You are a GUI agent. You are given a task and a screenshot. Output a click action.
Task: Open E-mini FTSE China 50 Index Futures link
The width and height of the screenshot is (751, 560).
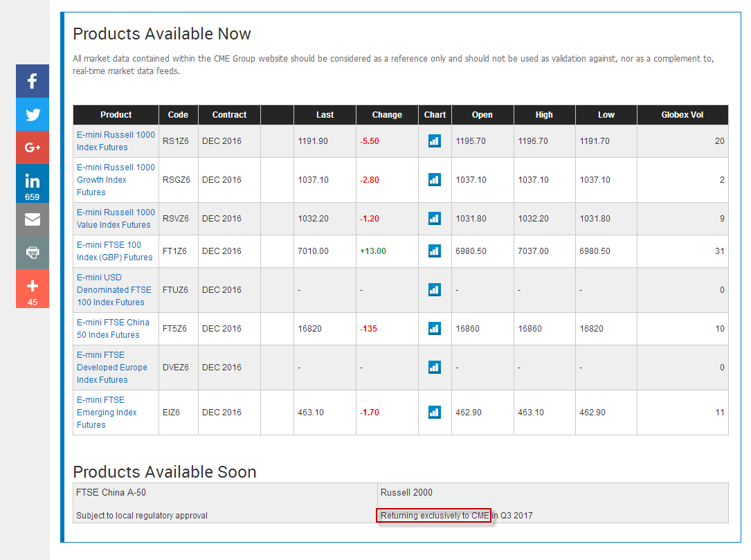coord(113,329)
